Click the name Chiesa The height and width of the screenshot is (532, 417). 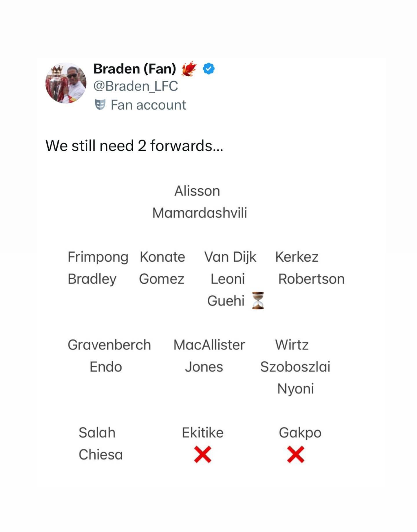pyautogui.click(x=100, y=454)
